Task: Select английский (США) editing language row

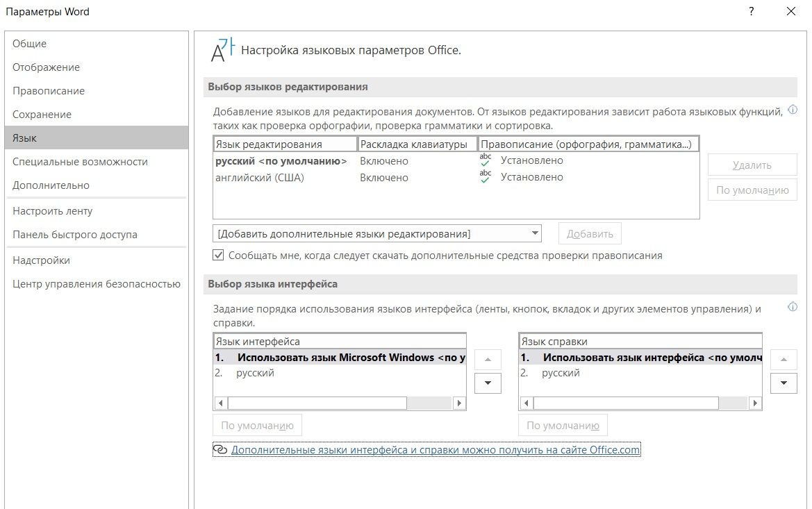Action: pos(260,178)
